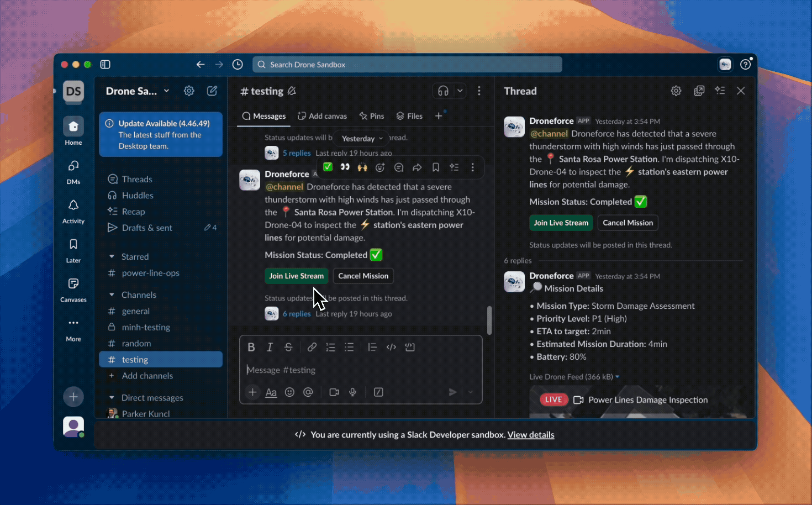Open Activity notifications

pos(73,211)
